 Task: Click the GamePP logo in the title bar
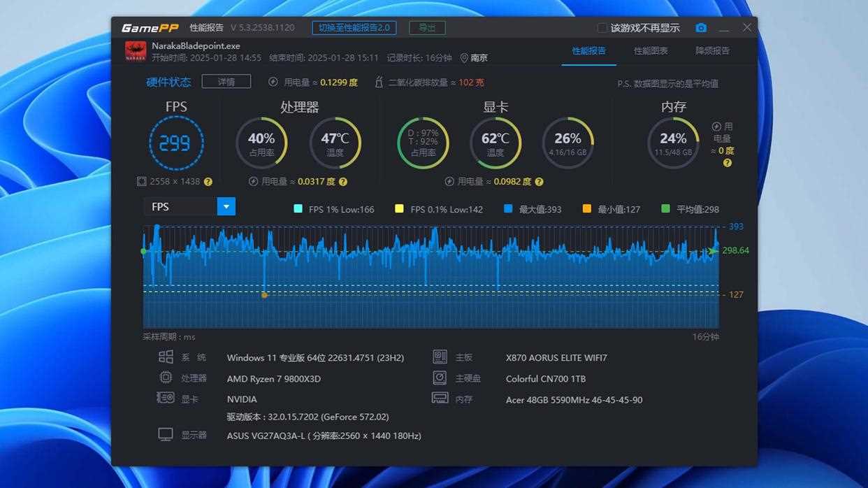point(150,28)
